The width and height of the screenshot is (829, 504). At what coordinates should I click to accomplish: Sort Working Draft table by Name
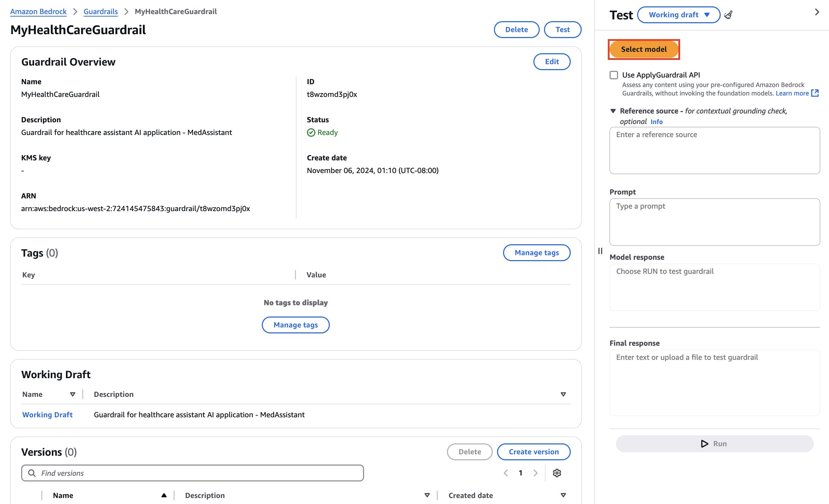(73, 394)
